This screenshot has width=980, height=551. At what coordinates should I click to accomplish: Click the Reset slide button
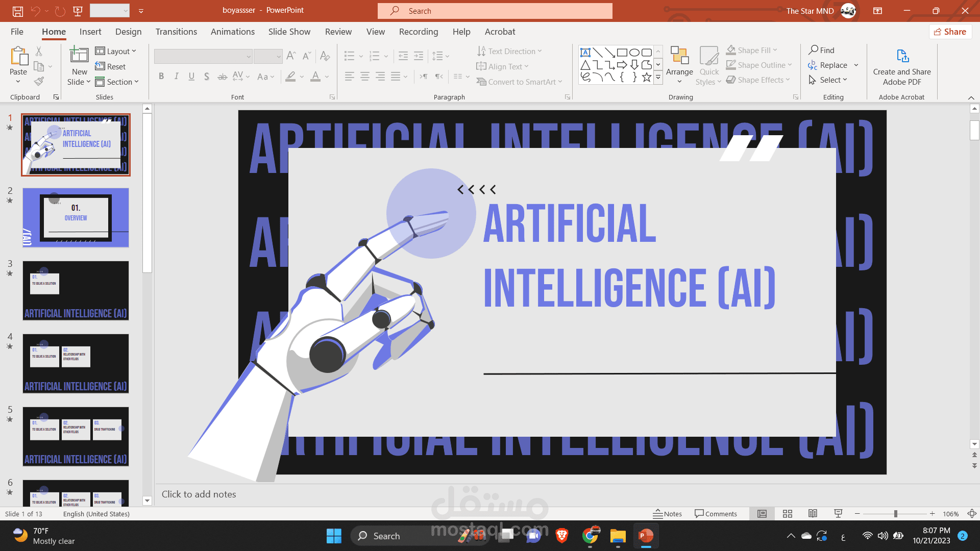(x=110, y=66)
